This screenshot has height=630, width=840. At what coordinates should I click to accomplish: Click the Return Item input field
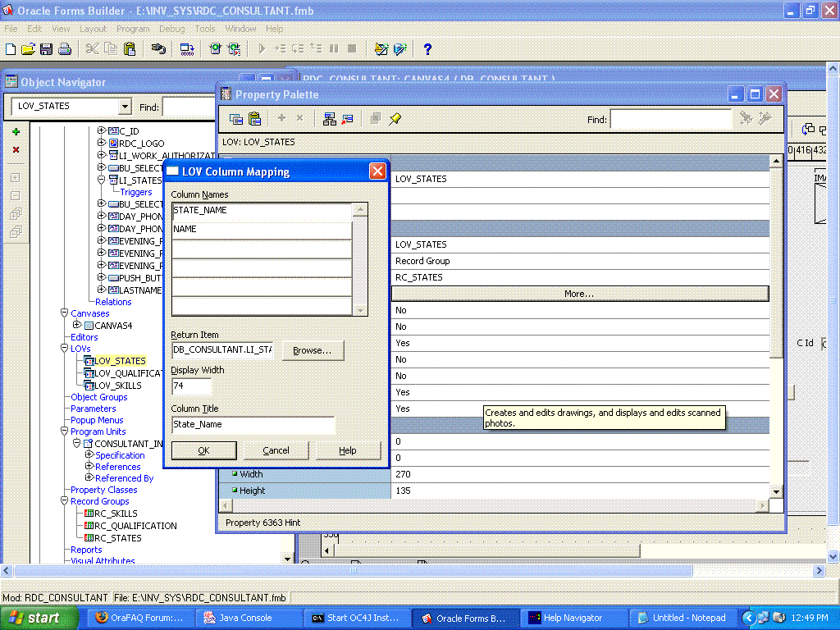(x=222, y=349)
